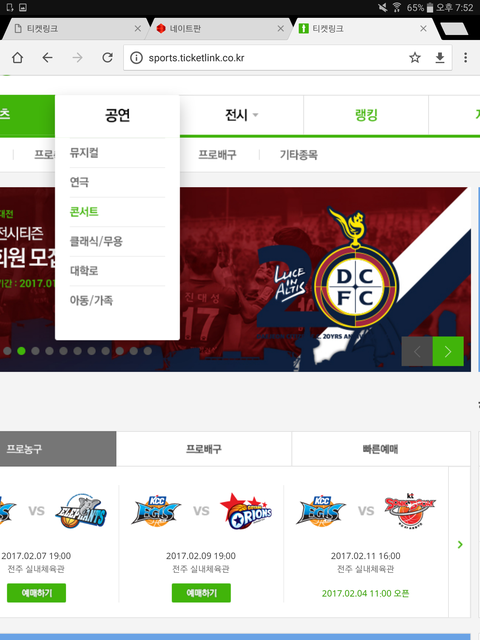Show next banner with green arrow
Image resolution: width=480 pixels, height=640 pixels.
pos(448,351)
